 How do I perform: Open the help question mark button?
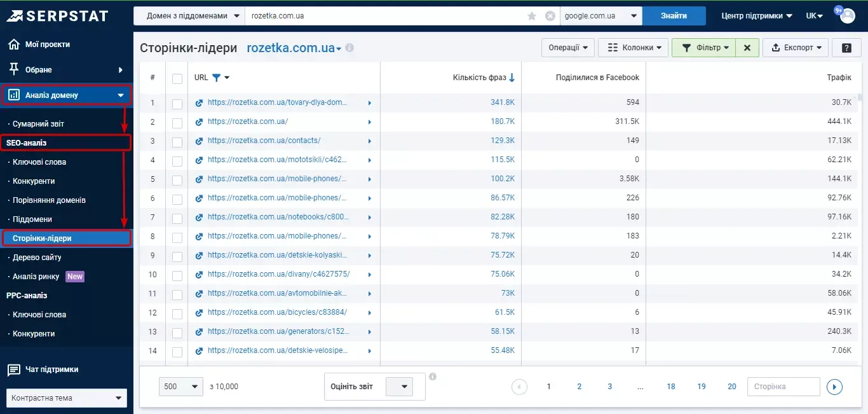tap(846, 48)
